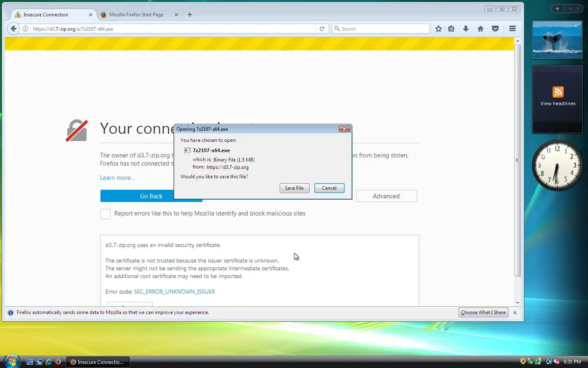This screenshot has height=368, width=588.
Task: Click the URL address bar
Action: point(174,29)
